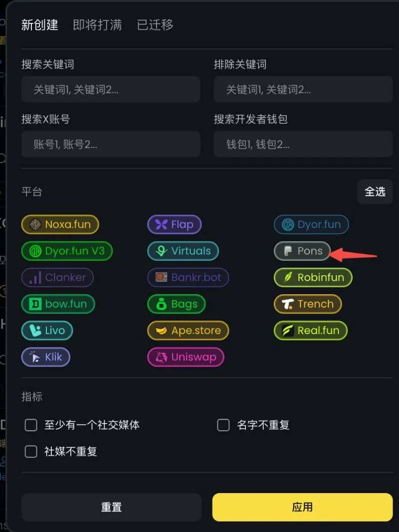Toggle the Trench platform chip
The width and height of the screenshot is (399, 532).
point(308,304)
